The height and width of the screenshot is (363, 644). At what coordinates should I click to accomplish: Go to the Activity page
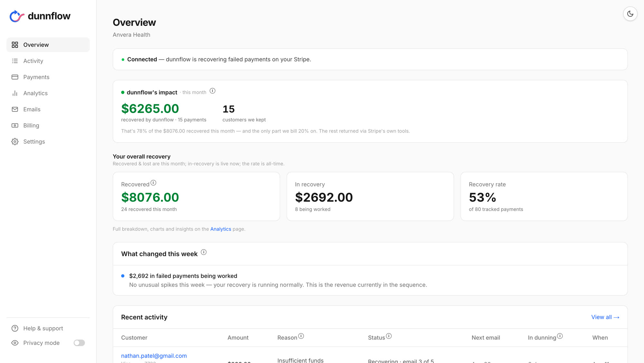[x=48, y=61]
